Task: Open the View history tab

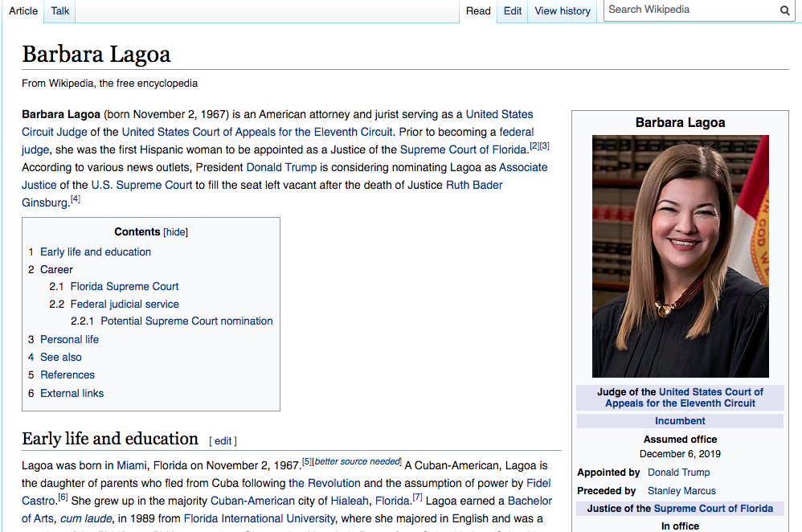Action: tap(563, 10)
